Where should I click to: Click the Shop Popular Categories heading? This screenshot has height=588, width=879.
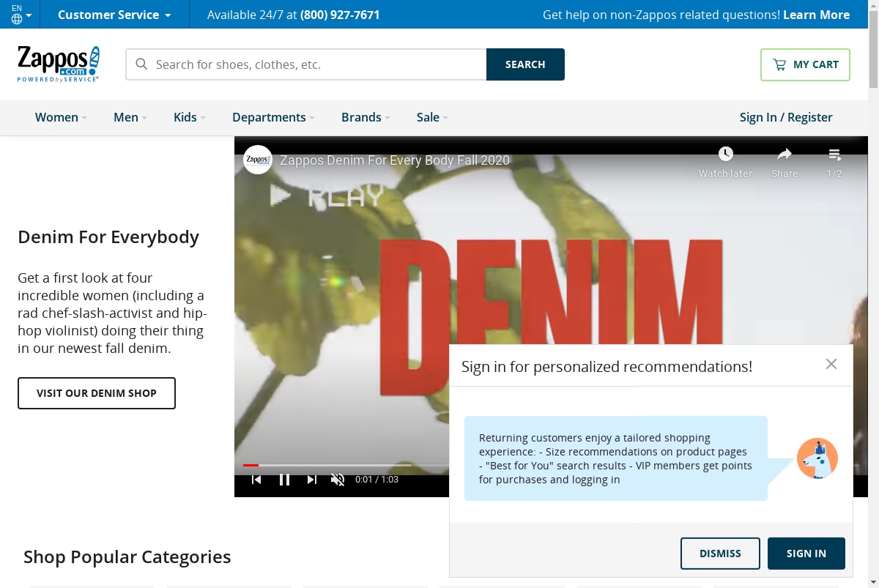click(127, 557)
